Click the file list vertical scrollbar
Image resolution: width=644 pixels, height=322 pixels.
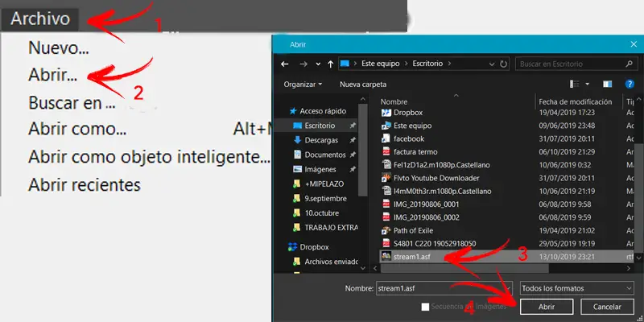[x=638, y=197]
